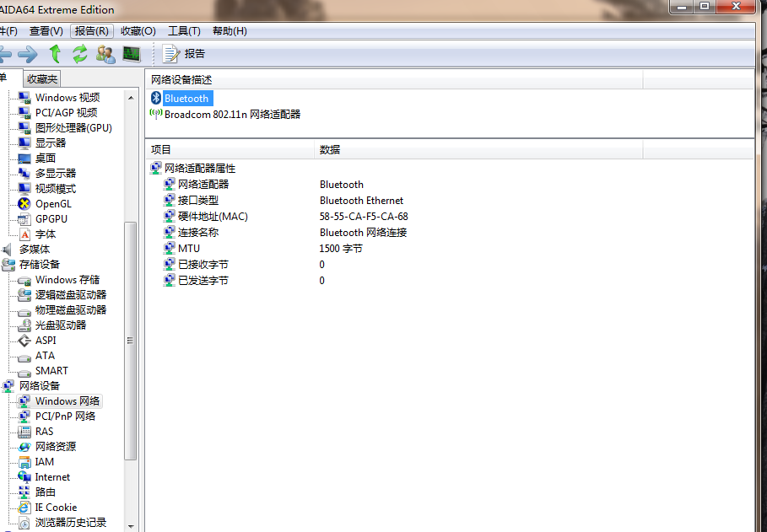Screen dimensions: 767x532
Task: Click the IE Cookie icon
Action: [24, 507]
